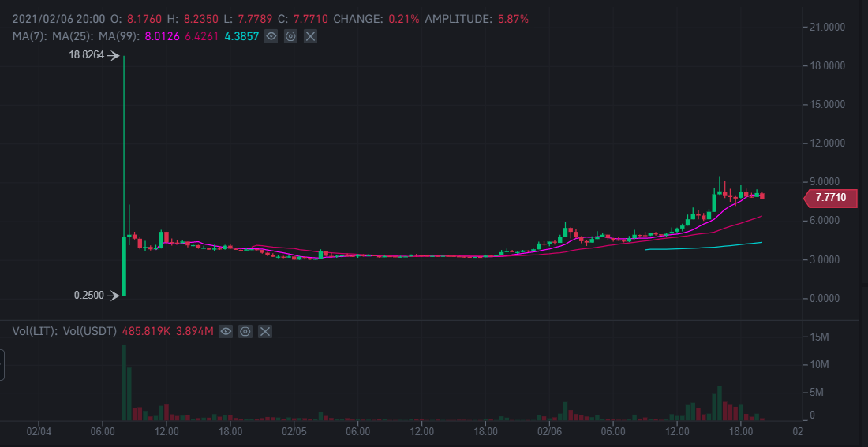Click the low price value 7.7789

255,19
